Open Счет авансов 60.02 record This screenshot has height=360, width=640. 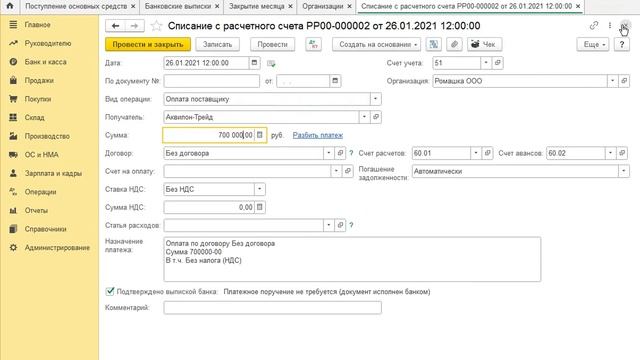tap(622, 153)
